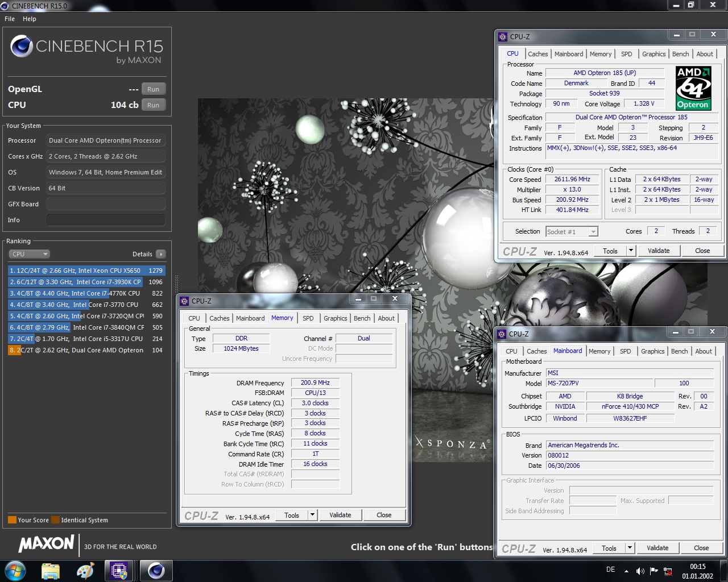The image size is (728, 582).
Task: Open the Help menu
Action: coord(30,19)
